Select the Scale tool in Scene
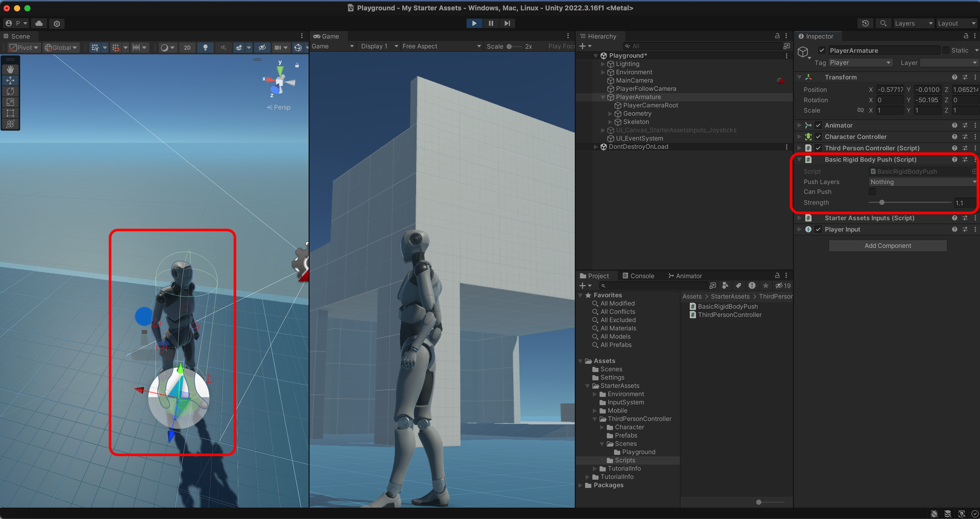The width and height of the screenshot is (980, 519). [10, 102]
